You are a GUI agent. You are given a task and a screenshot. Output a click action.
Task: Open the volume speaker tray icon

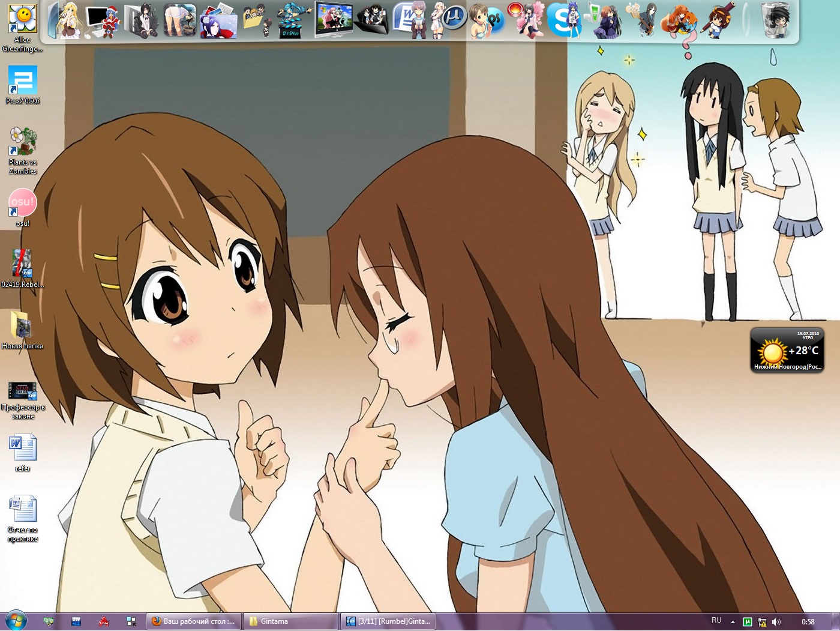(x=776, y=622)
